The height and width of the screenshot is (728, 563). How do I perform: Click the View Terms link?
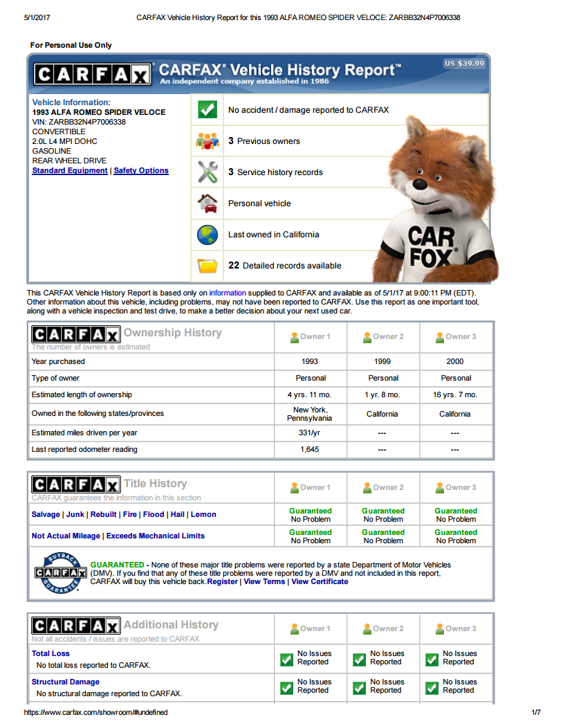pyautogui.click(x=264, y=581)
